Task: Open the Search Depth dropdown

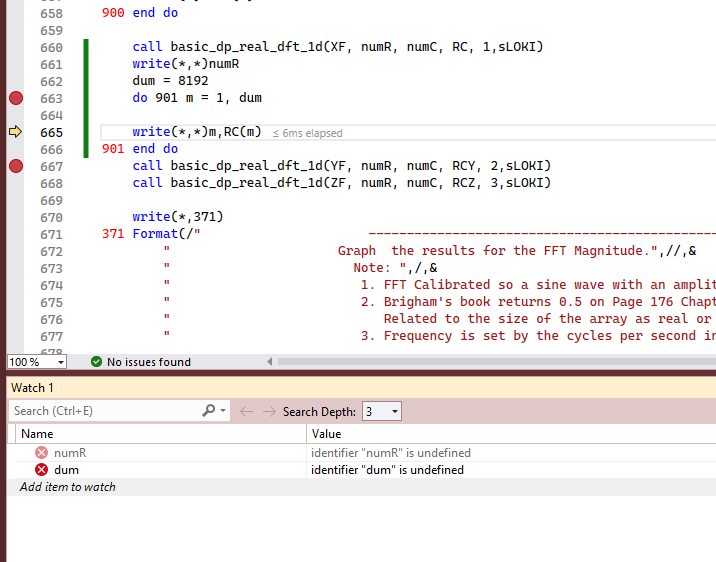Action: click(x=382, y=411)
